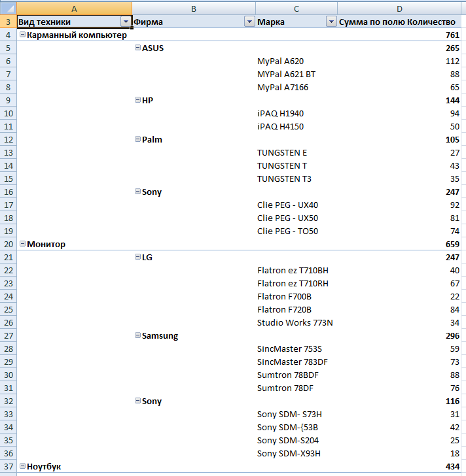
Task: Click the 296 subtotal for Samsung
Action: (399, 335)
